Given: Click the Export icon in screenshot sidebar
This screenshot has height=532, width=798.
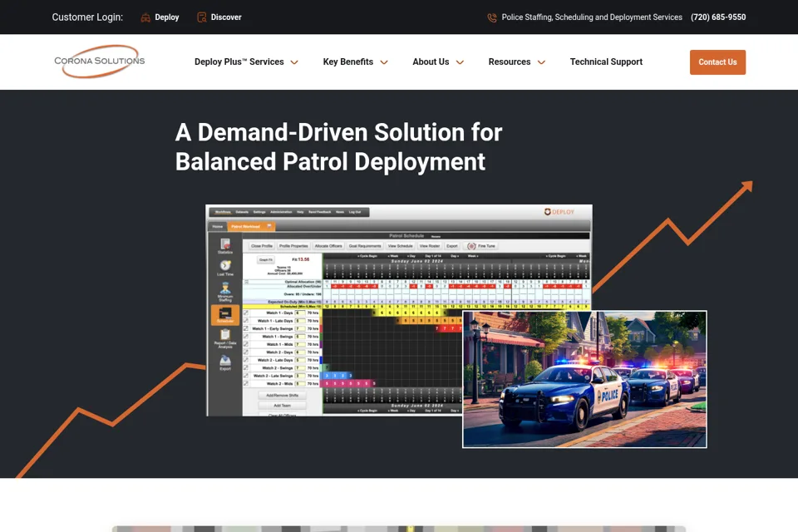Looking at the screenshot, I should pos(225,362).
